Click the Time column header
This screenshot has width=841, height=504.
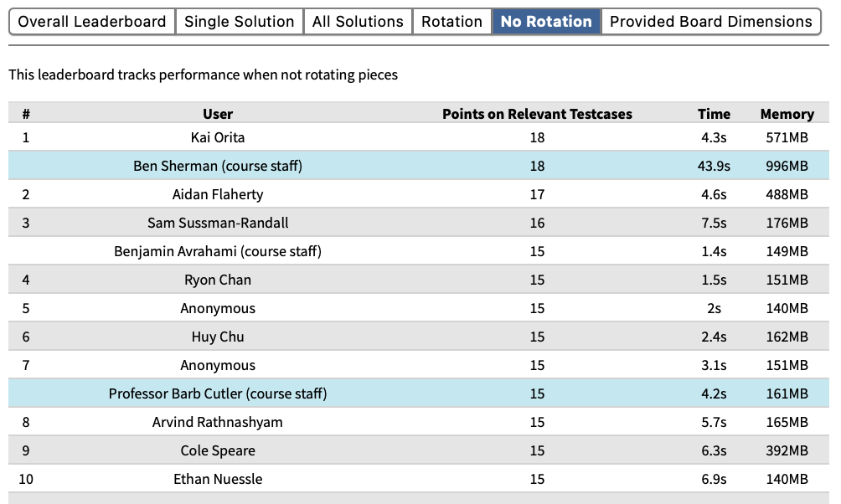pyautogui.click(x=714, y=114)
